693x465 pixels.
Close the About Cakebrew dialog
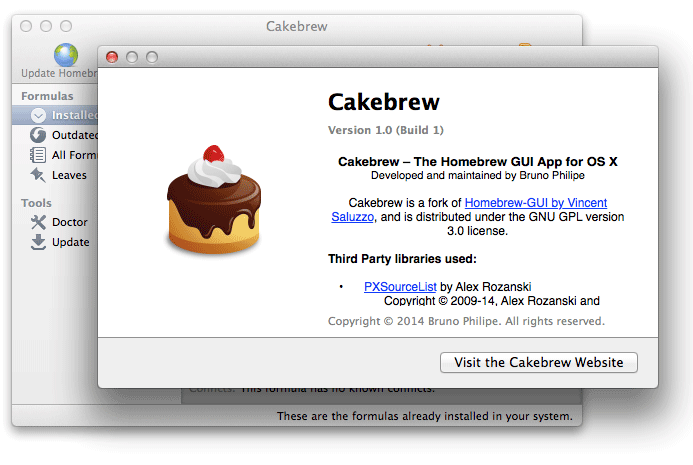tap(112, 57)
